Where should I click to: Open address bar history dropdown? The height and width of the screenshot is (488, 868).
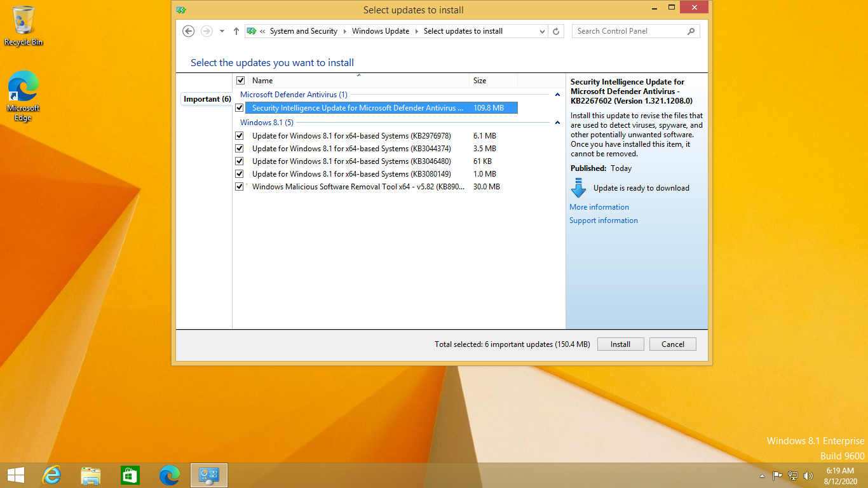pos(542,31)
